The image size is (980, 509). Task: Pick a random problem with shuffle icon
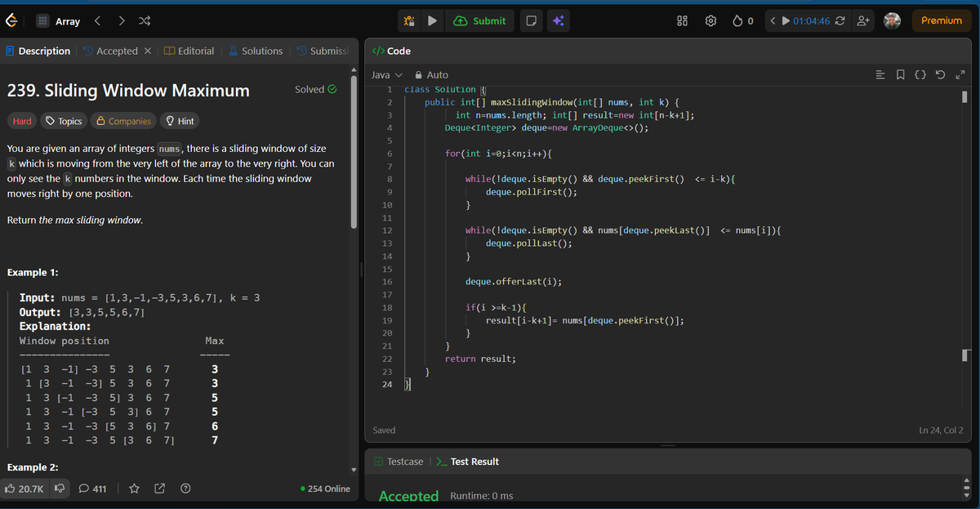tap(144, 21)
